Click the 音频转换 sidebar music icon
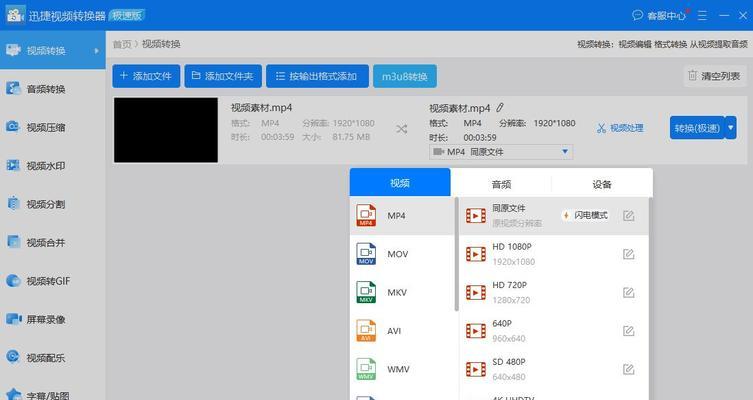 (x=13, y=88)
